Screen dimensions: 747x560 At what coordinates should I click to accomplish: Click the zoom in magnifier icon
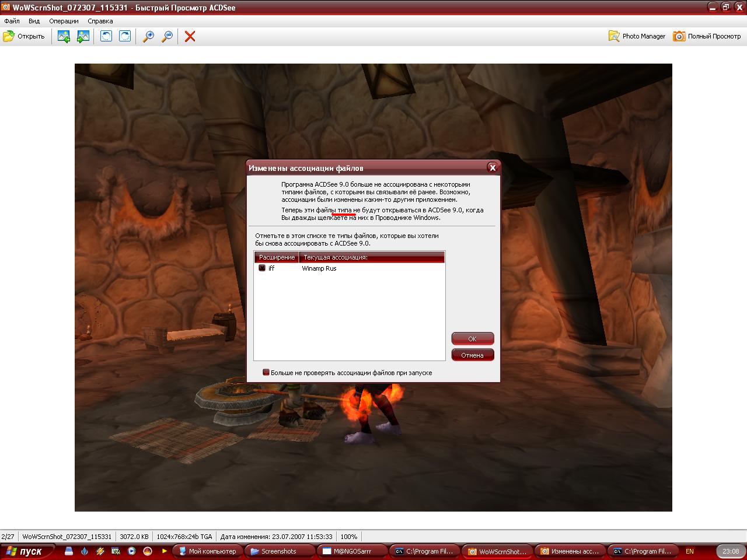pos(148,36)
